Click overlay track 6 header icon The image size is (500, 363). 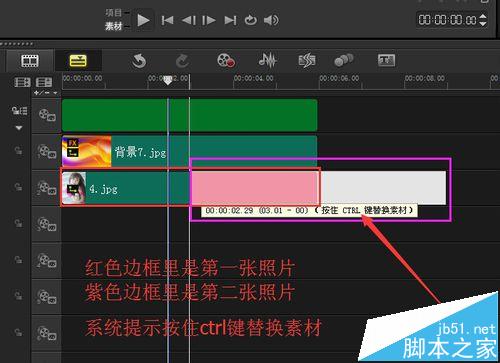[x=47, y=333]
